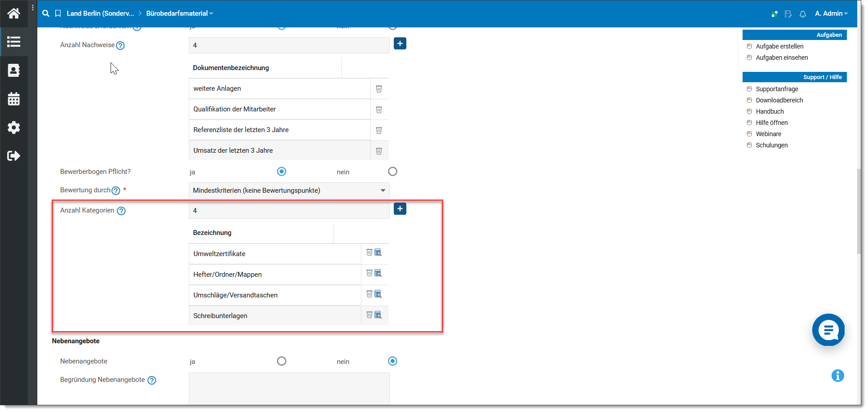Open the settings gear in sidebar
Viewport: 868px width, 412px height.
[x=13, y=128]
